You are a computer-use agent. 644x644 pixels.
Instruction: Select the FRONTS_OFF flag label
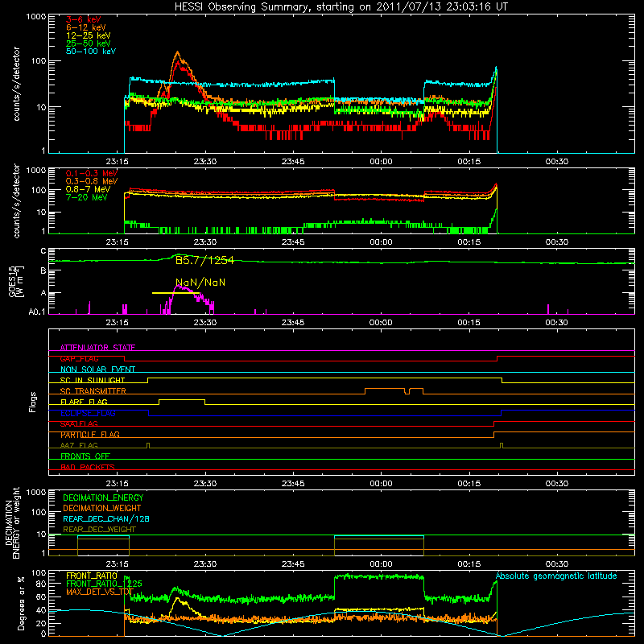(85, 456)
